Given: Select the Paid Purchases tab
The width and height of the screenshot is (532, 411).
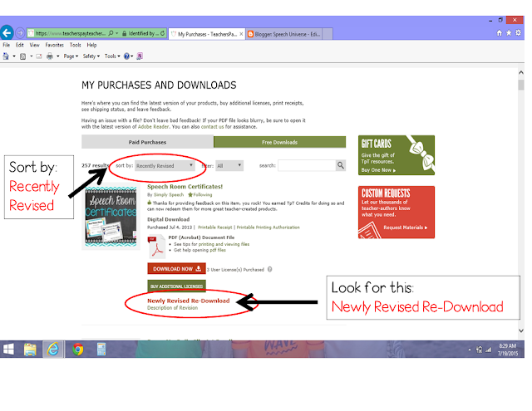Looking at the screenshot, I should pyautogui.click(x=147, y=142).
